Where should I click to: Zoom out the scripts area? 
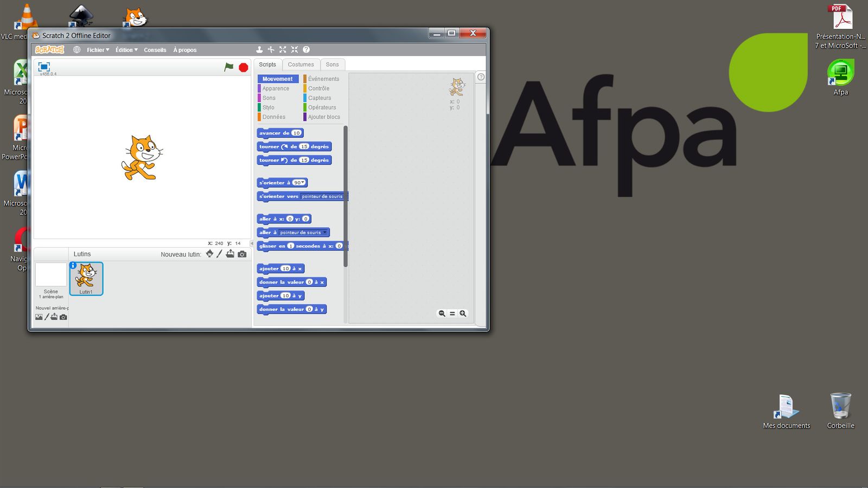(442, 313)
